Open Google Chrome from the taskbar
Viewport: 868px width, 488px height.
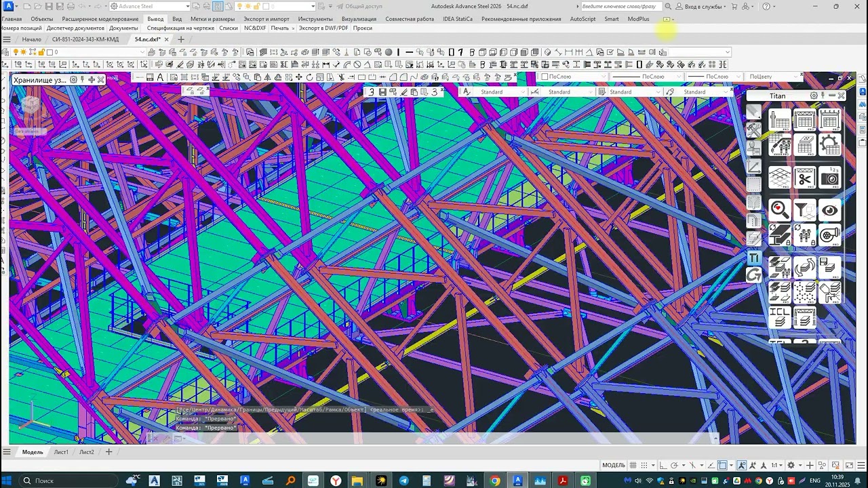click(x=495, y=481)
